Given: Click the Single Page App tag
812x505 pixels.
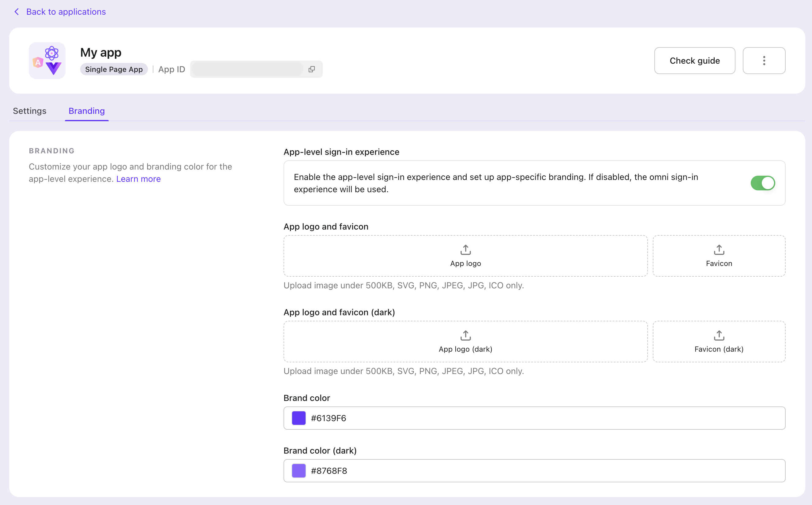Looking at the screenshot, I should (114, 69).
